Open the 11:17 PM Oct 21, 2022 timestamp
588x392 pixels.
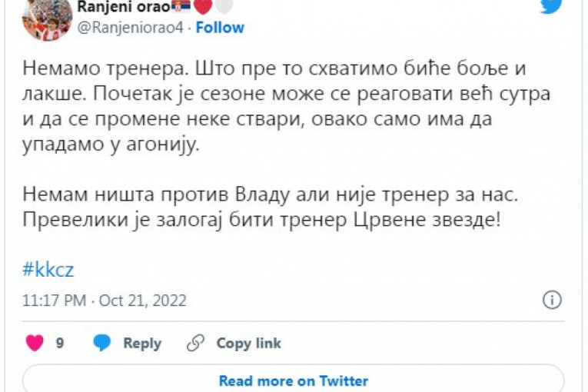[x=105, y=301]
